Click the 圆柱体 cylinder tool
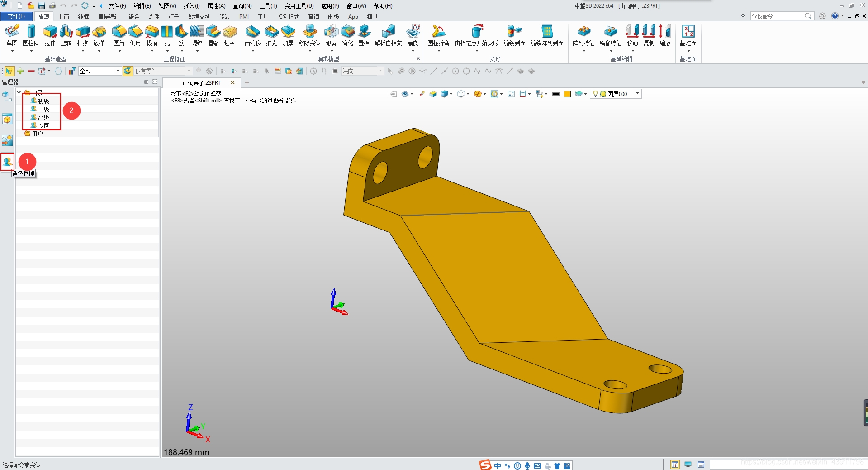 point(31,35)
